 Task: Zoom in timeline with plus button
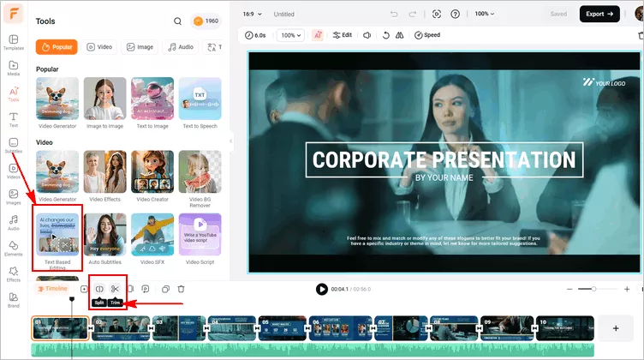click(627, 290)
